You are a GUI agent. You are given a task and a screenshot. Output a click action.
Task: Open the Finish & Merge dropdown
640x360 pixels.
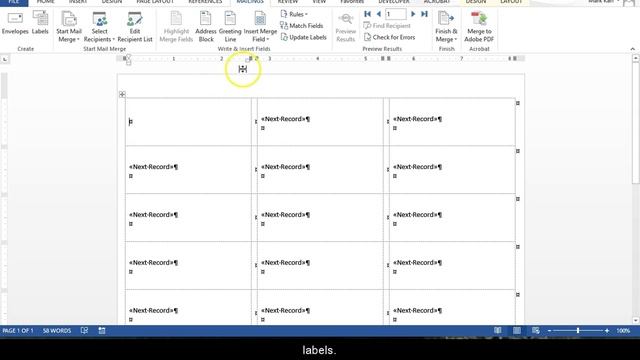(446, 27)
